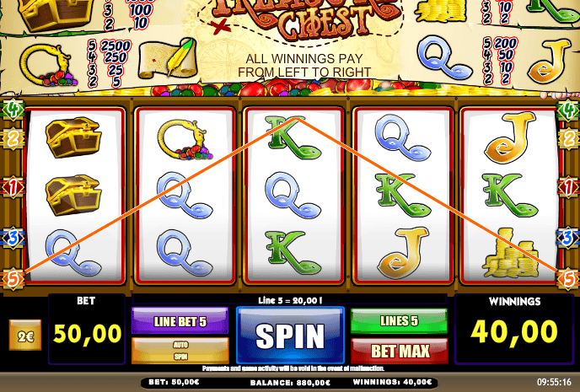Change the LINES 5 setting

point(399,321)
